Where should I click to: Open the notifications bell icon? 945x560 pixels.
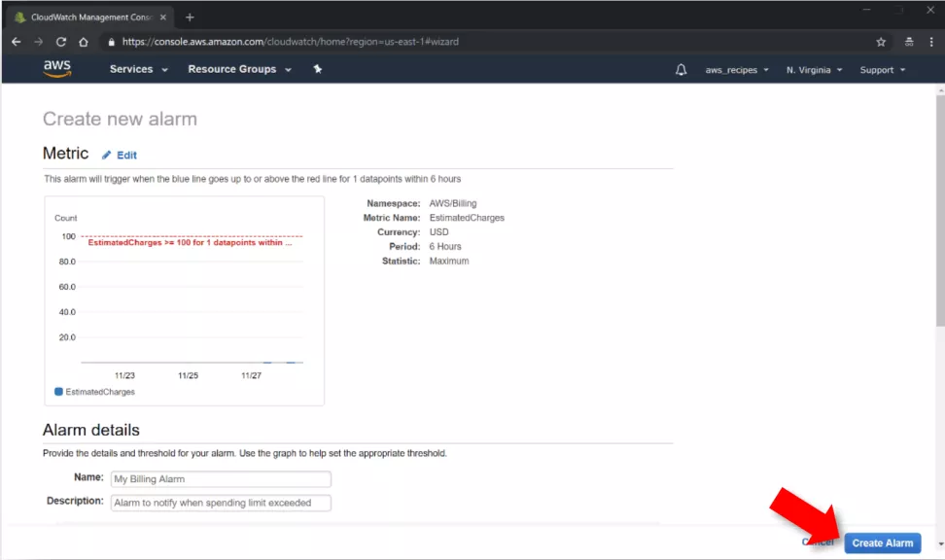tap(681, 70)
